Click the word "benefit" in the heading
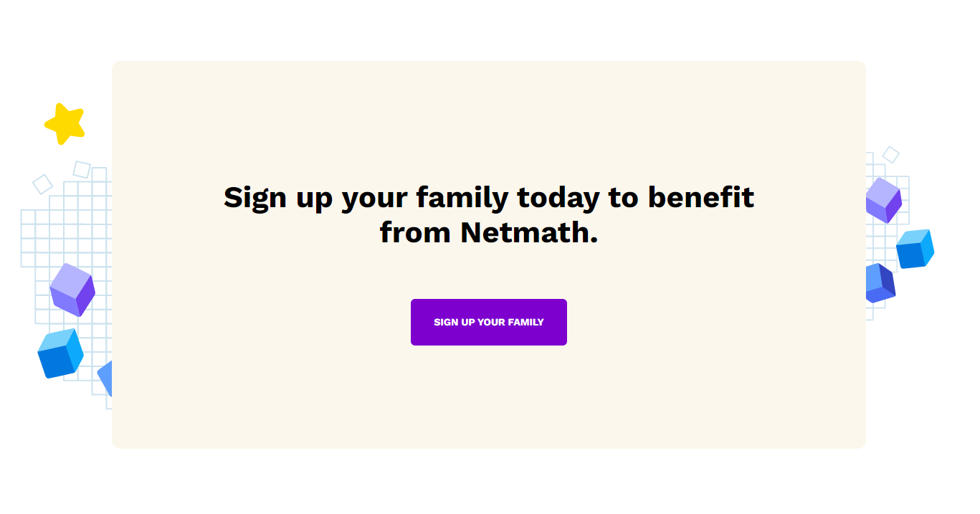This screenshot has height=514, width=980. click(x=700, y=197)
